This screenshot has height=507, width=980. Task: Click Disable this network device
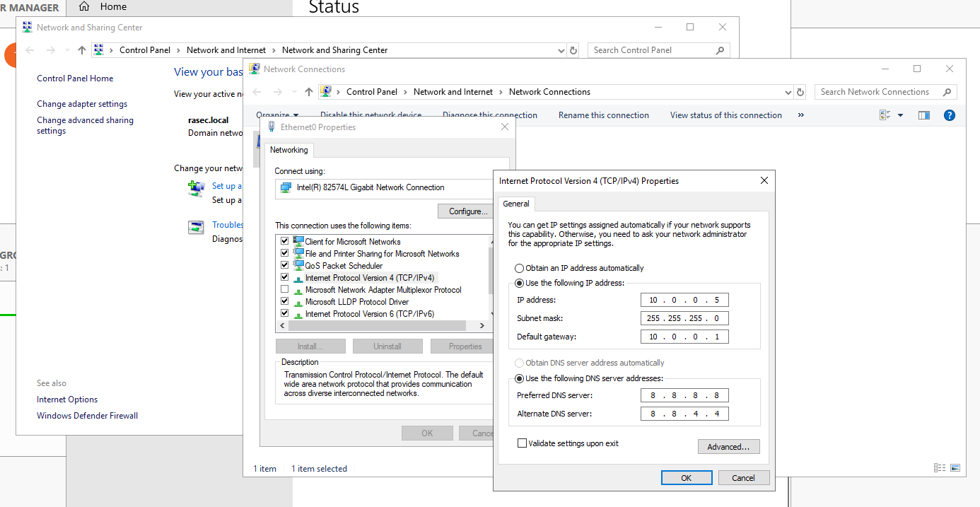point(371,115)
